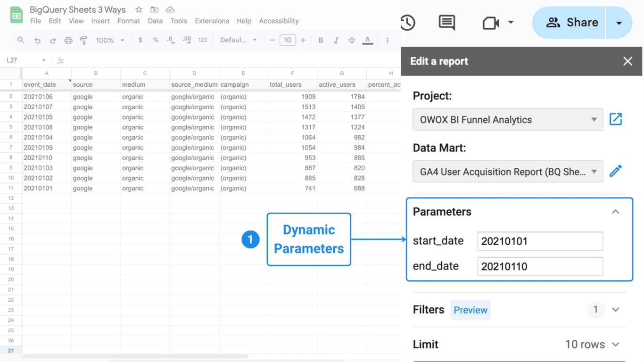Open more number formats (123)

203,41
